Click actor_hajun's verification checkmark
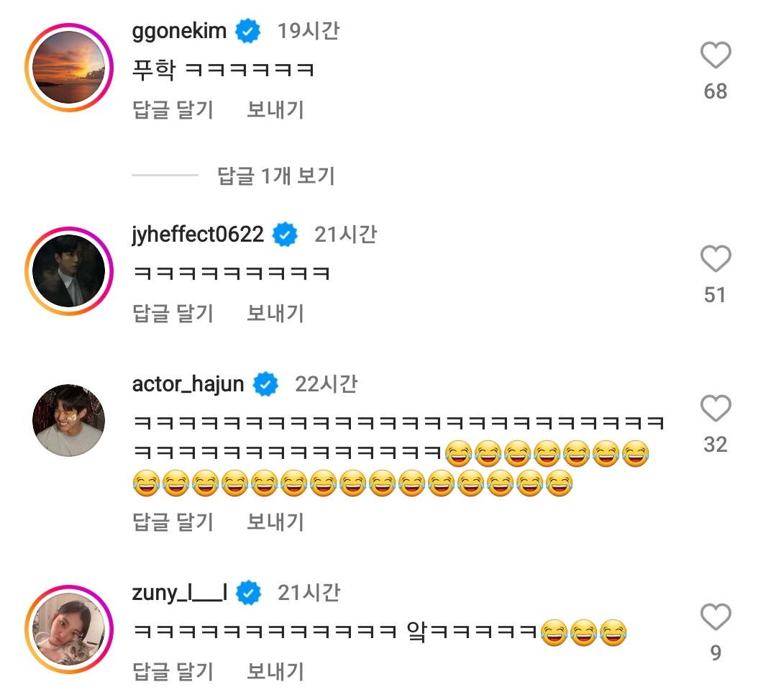The width and height of the screenshot is (776, 700). [267, 384]
